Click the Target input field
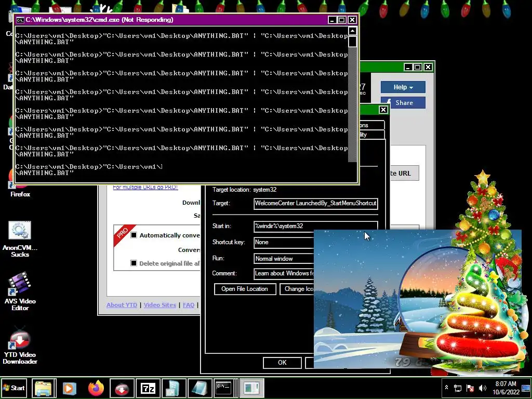Screen dimensions: 532x399 [x=316, y=203]
